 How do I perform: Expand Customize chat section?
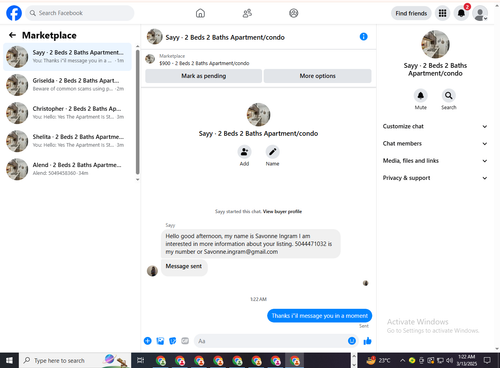(x=435, y=126)
